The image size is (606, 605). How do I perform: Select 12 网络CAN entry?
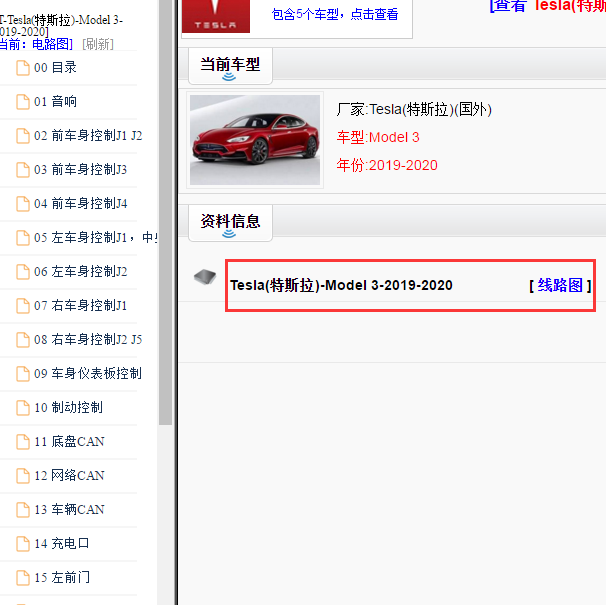point(69,476)
